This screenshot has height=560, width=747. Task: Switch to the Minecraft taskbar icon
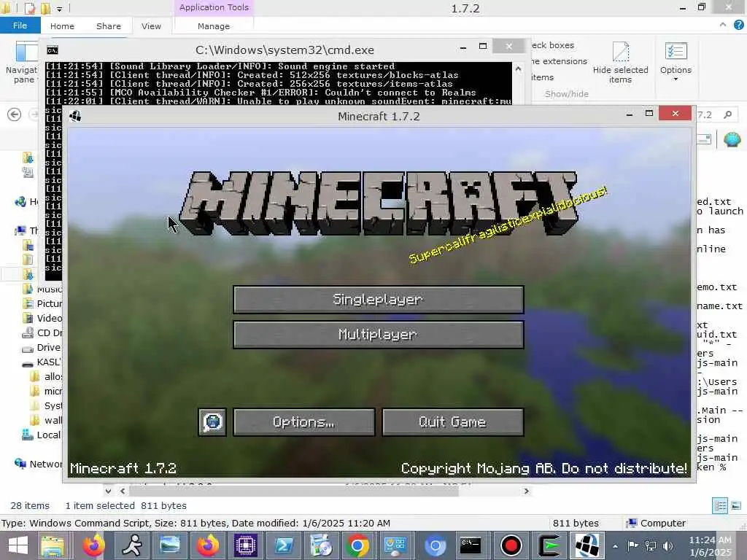[x=587, y=545]
